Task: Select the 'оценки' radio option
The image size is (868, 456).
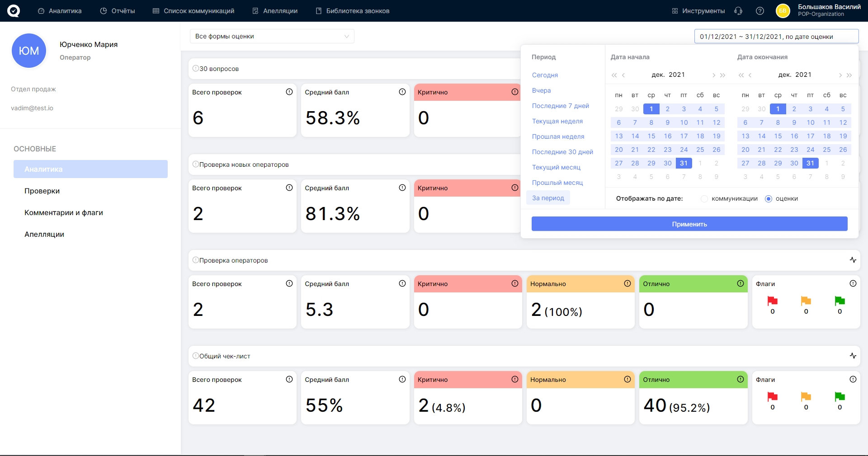Action: 769,199
